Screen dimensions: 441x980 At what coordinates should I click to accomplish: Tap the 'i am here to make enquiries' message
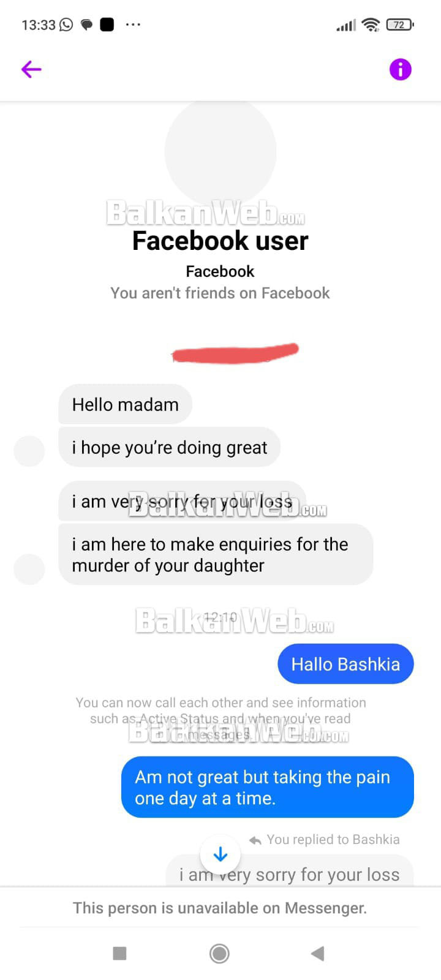[216, 554]
